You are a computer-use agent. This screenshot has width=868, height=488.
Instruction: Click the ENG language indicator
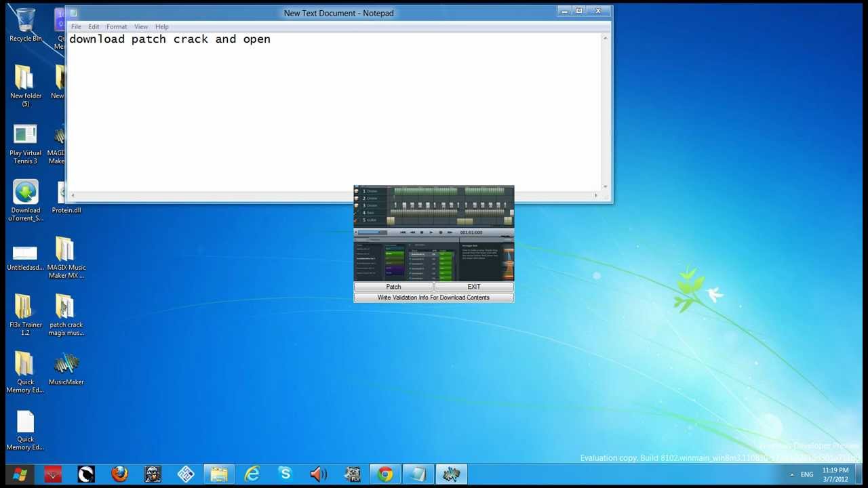pos(807,474)
